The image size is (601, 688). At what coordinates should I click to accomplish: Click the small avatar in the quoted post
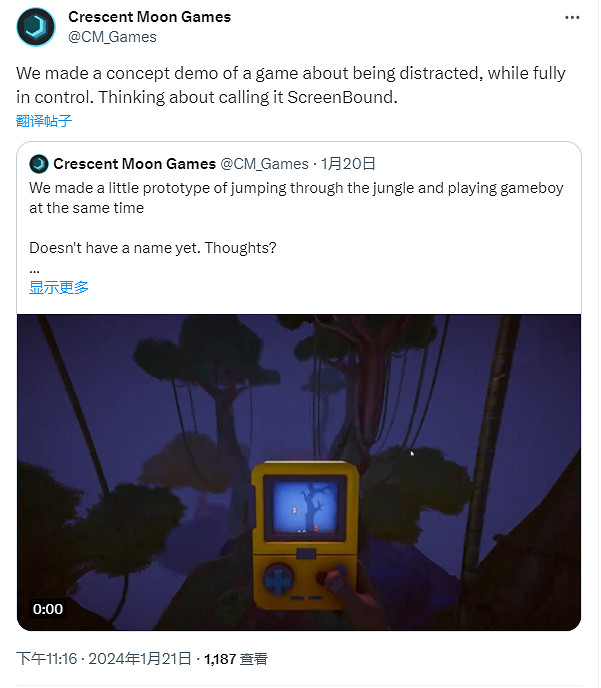tap(39, 163)
